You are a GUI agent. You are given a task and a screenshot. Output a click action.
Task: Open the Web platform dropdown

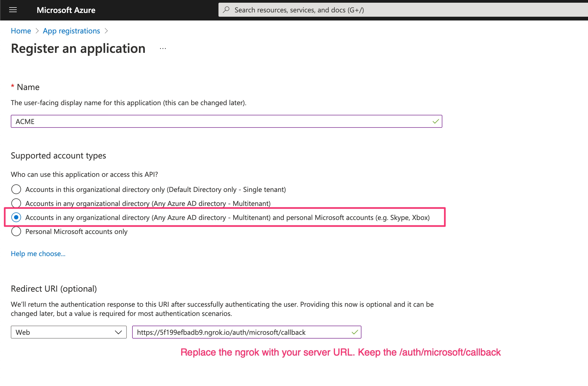click(x=69, y=332)
